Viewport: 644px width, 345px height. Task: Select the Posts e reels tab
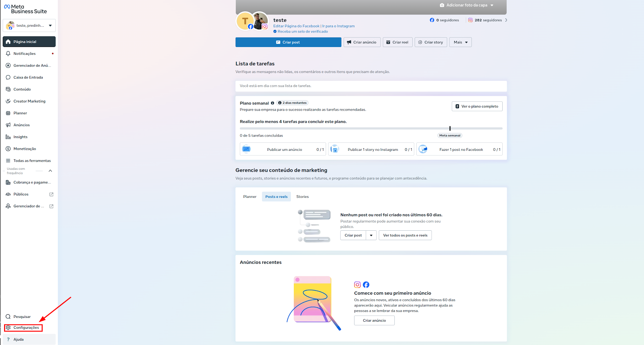(276, 197)
